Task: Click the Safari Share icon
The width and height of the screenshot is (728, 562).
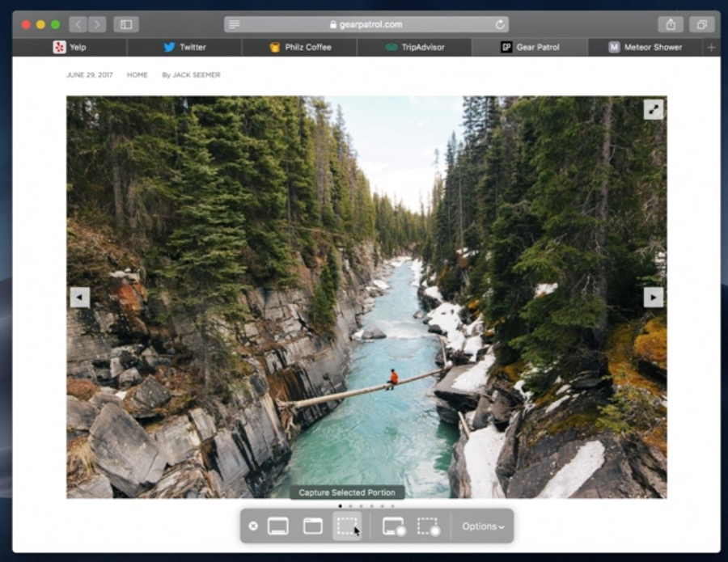Action: coord(671,24)
